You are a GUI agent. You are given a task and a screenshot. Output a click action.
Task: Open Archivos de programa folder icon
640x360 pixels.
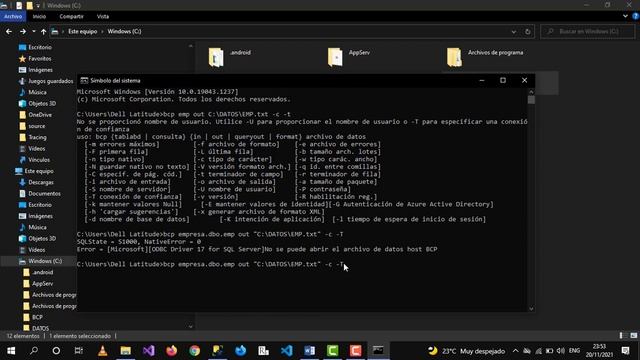[x=454, y=57]
